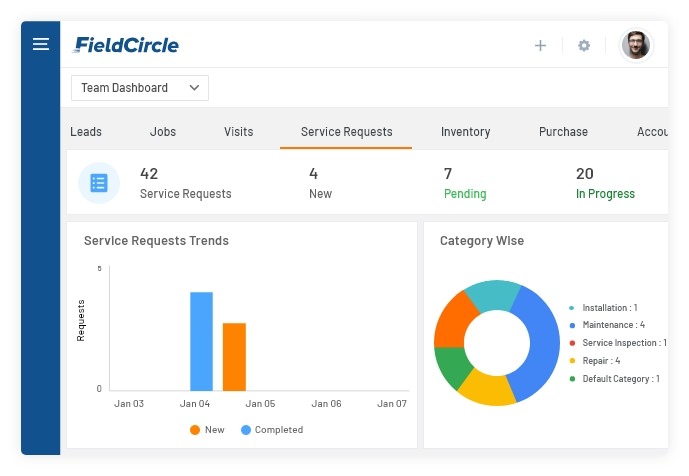
Task: Click the teal donut chart segment
Action: pyautogui.click(x=493, y=294)
